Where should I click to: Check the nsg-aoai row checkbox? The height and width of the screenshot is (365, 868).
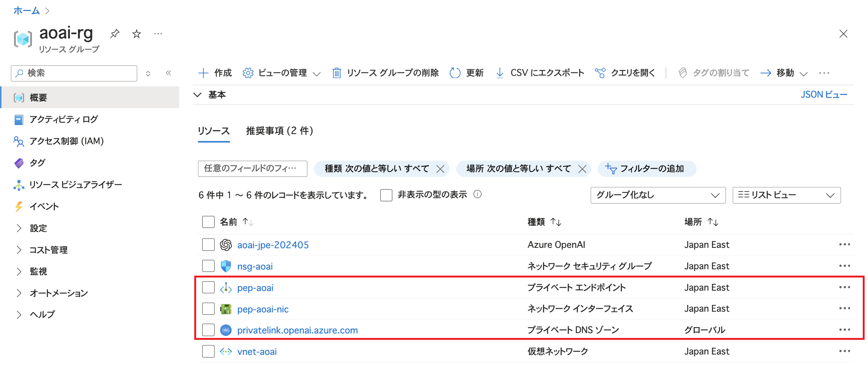[208, 266]
